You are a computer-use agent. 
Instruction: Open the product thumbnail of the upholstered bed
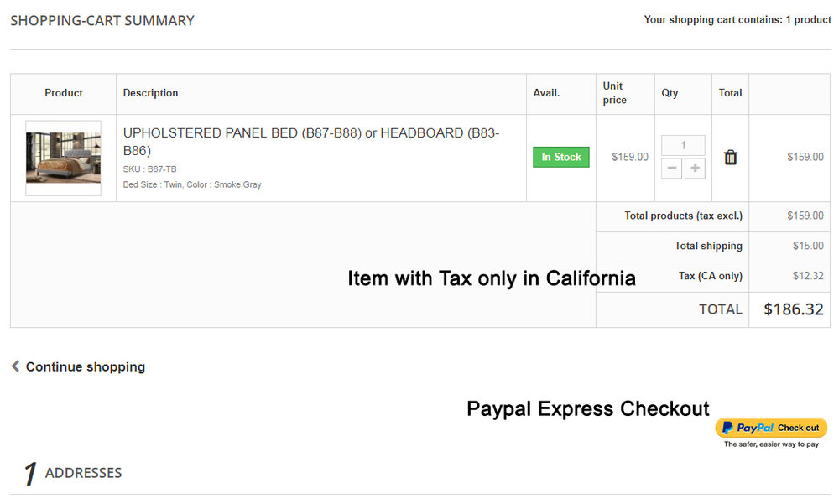(x=63, y=158)
